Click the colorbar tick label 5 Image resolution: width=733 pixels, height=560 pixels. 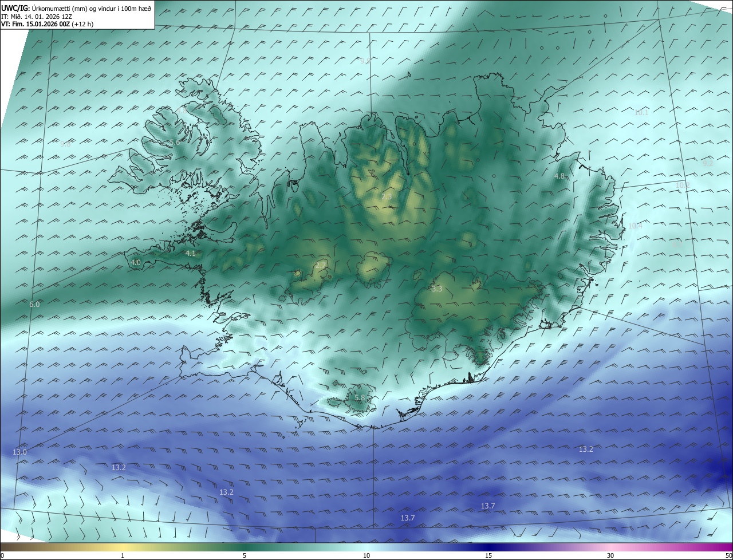coord(245,555)
